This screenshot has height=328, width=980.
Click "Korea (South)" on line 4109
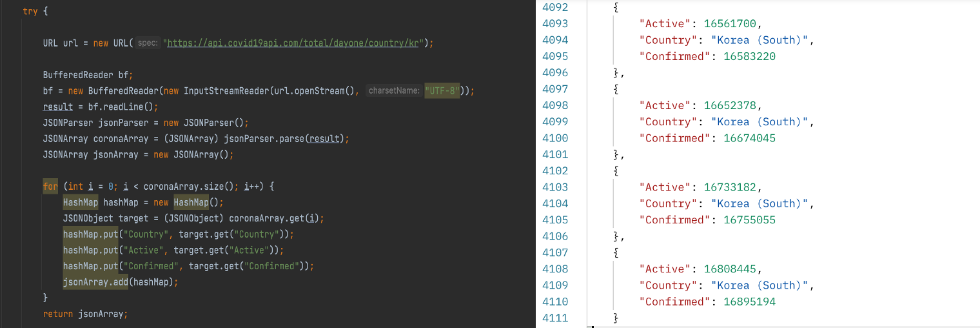pyautogui.click(x=760, y=285)
